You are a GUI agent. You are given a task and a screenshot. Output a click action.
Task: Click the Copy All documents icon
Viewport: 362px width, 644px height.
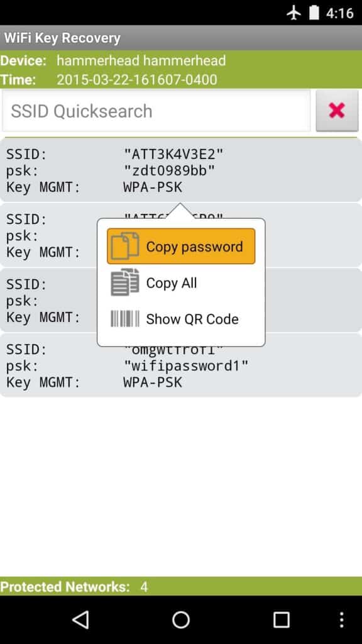click(125, 282)
